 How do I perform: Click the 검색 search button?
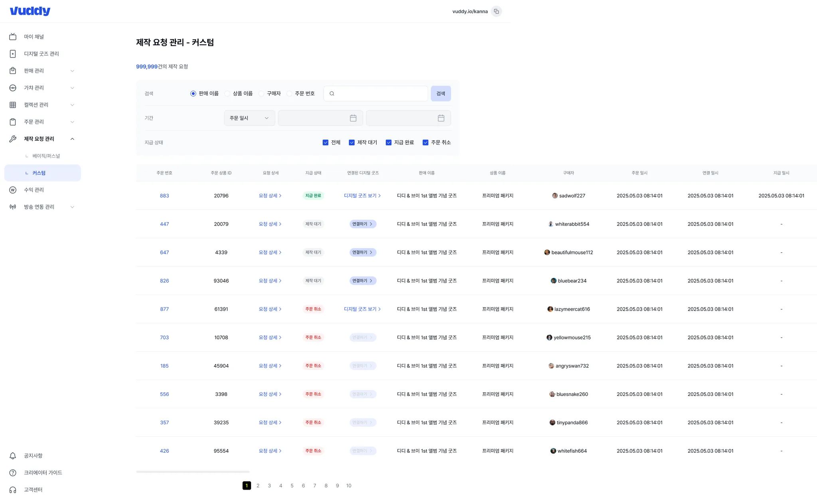[441, 94]
